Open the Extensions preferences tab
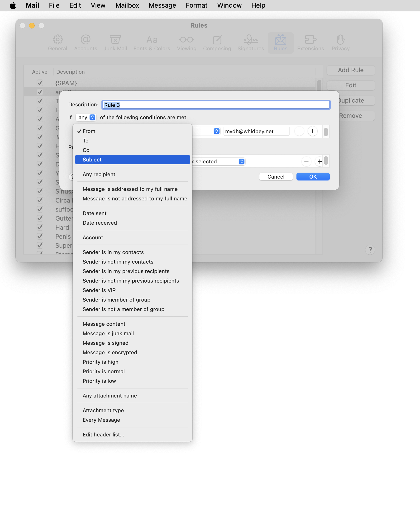 [x=310, y=43]
